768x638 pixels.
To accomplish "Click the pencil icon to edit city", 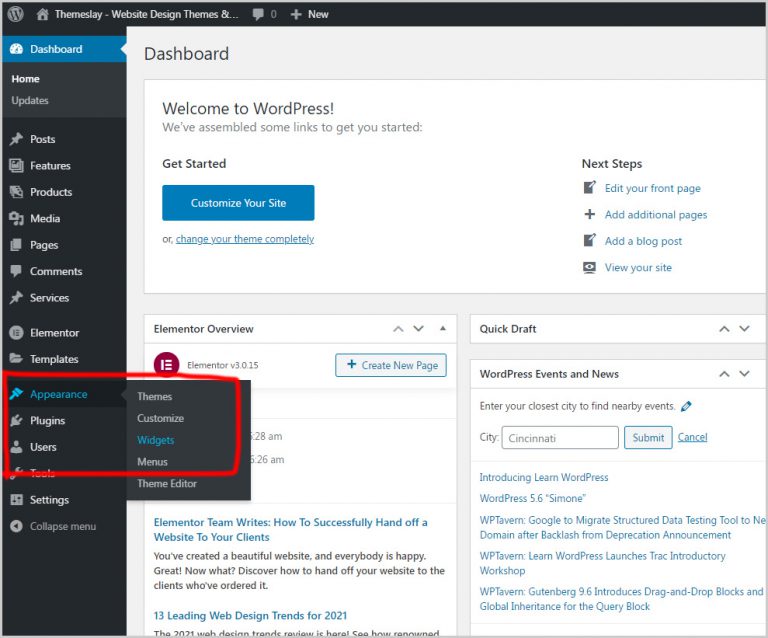I will [x=686, y=406].
